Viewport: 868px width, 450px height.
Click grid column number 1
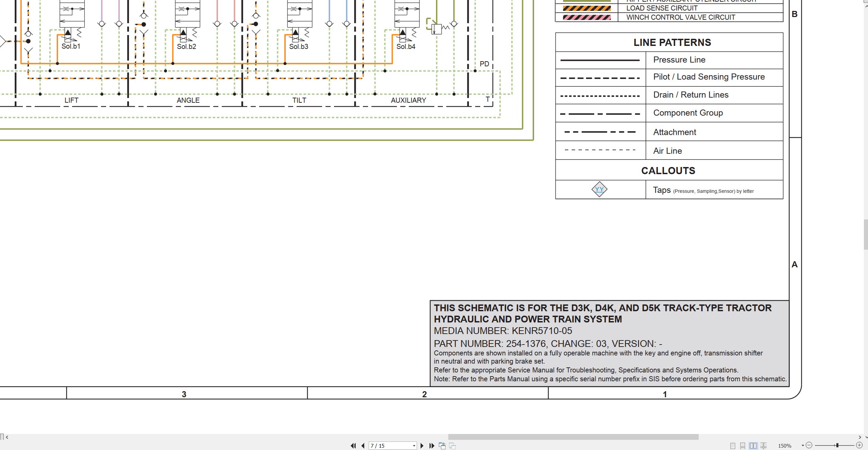pos(665,394)
